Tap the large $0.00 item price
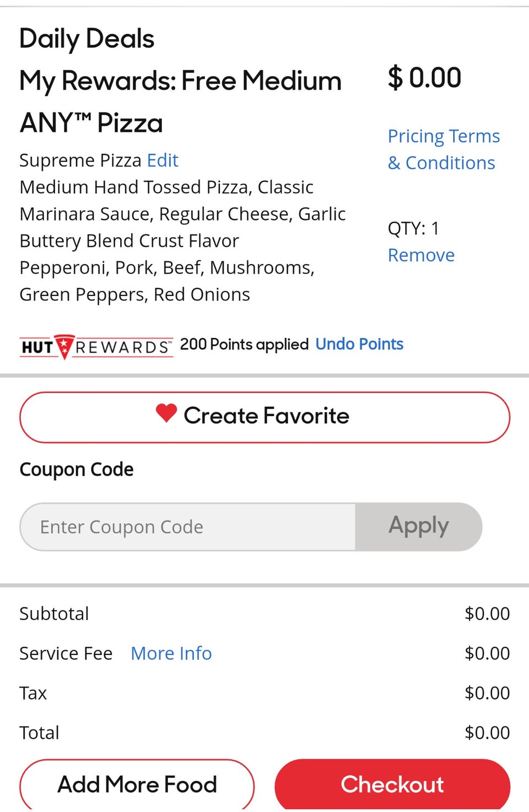The image size is (529, 812). click(x=424, y=78)
